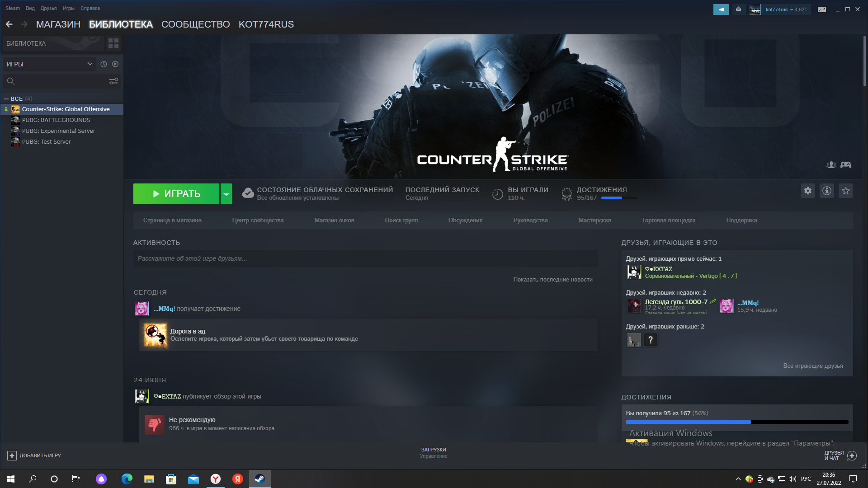The width and height of the screenshot is (868, 488).
Task: Click achievements 95 из 167 progress bar
Action: (737, 422)
